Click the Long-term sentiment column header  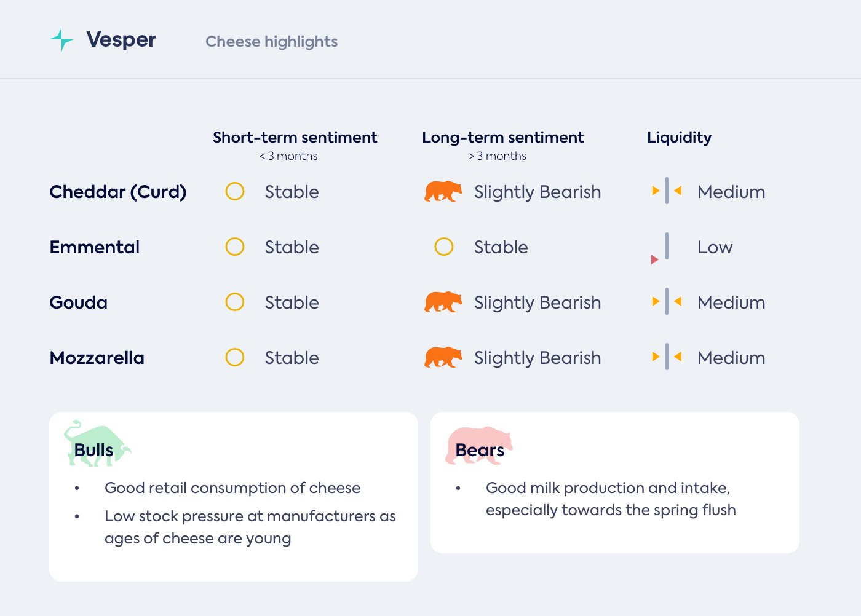pyautogui.click(x=502, y=138)
